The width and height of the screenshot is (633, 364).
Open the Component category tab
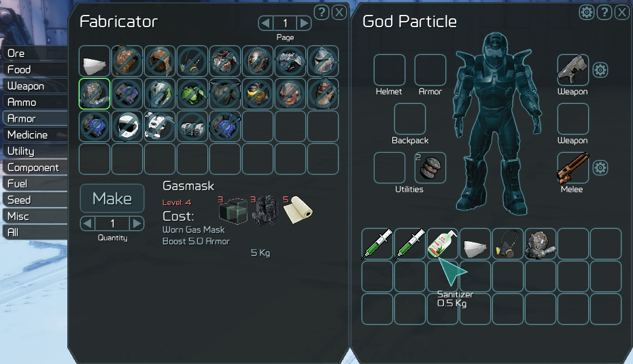[x=34, y=167]
